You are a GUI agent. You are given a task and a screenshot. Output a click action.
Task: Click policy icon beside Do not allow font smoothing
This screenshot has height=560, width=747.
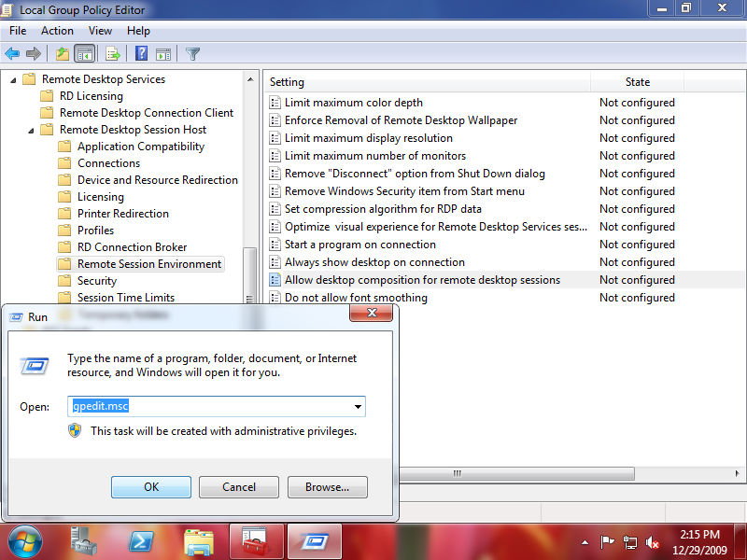point(275,298)
